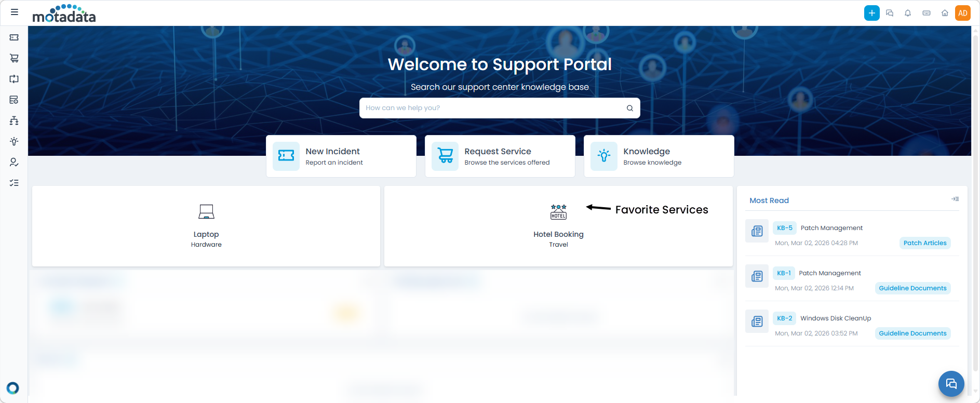
Task: Expand the Most Read panel arrow
Action: click(955, 199)
